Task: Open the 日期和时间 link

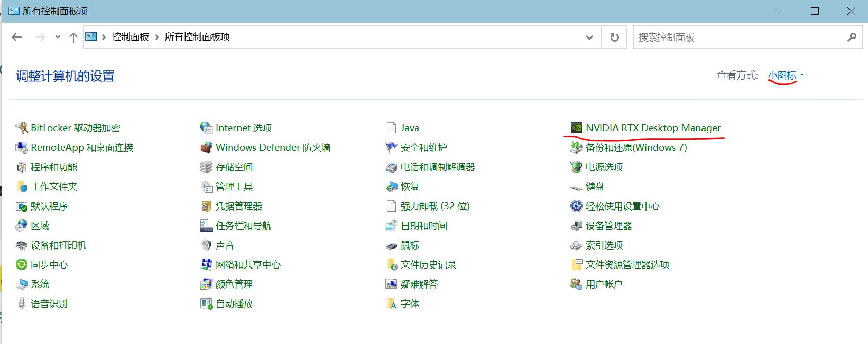Action: [x=424, y=225]
